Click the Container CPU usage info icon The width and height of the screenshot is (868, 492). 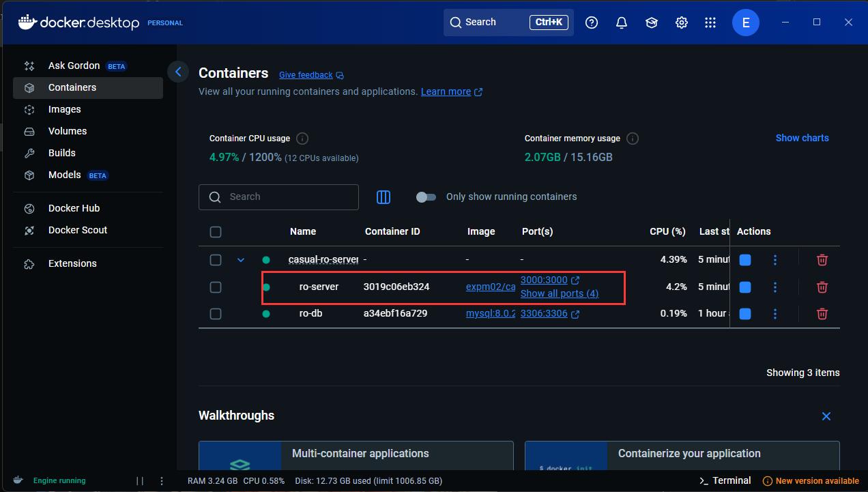pyautogui.click(x=302, y=139)
